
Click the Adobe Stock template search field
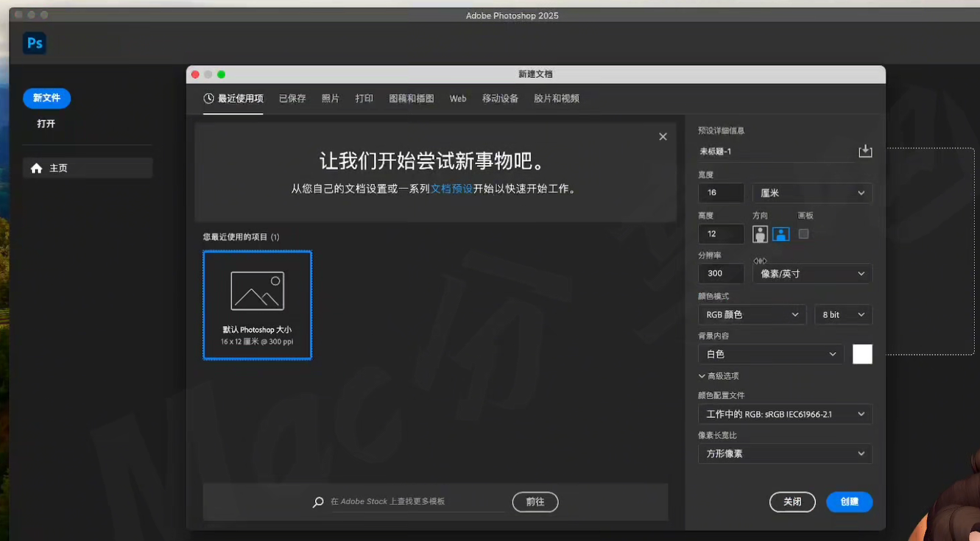(417, 502)
